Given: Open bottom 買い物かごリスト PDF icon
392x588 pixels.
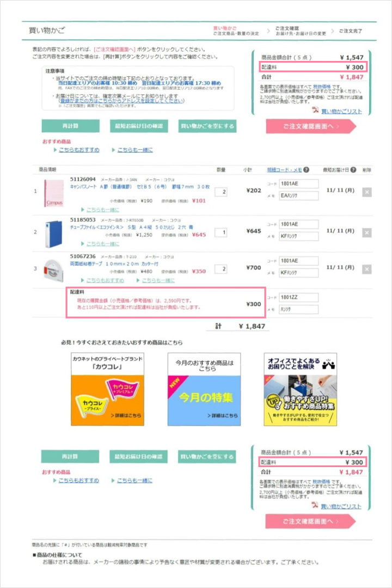Looking at the screenshot, I should pos(315,505).
